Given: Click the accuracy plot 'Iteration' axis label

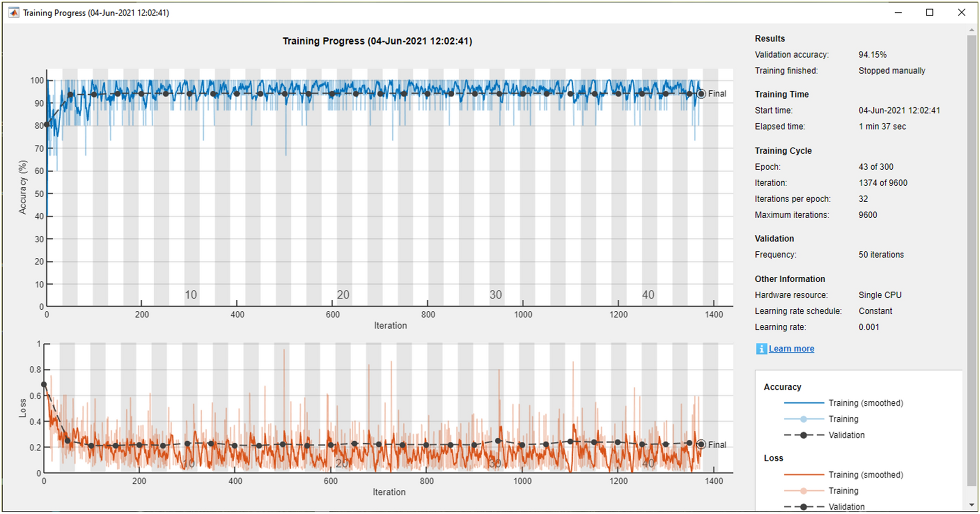Looking at the screenshot, I should [x=390, y=326].
